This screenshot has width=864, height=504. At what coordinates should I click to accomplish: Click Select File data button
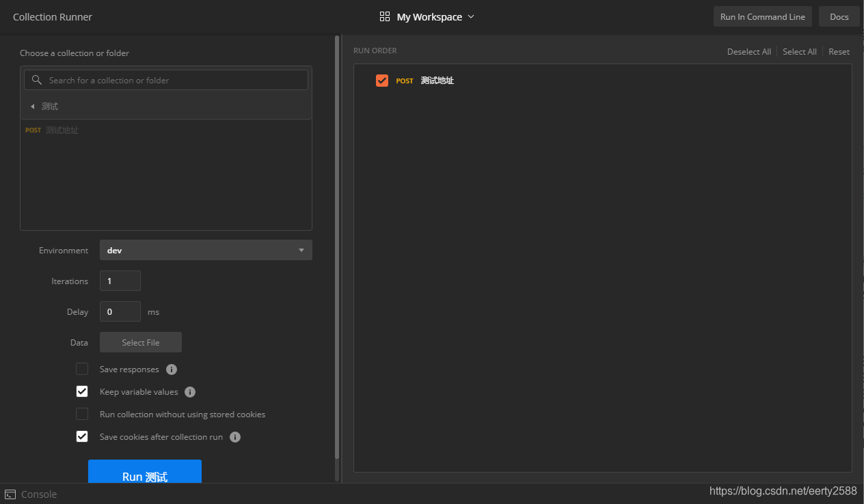141,342
